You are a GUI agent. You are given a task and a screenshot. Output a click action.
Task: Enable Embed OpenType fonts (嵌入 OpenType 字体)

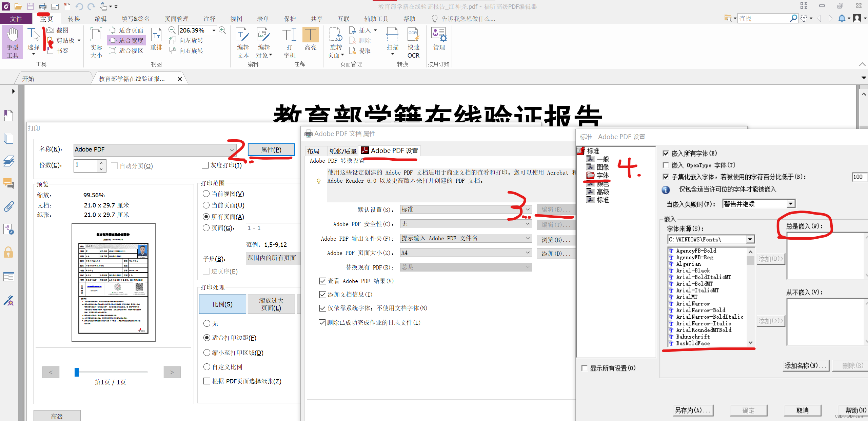tap(666, 165)
